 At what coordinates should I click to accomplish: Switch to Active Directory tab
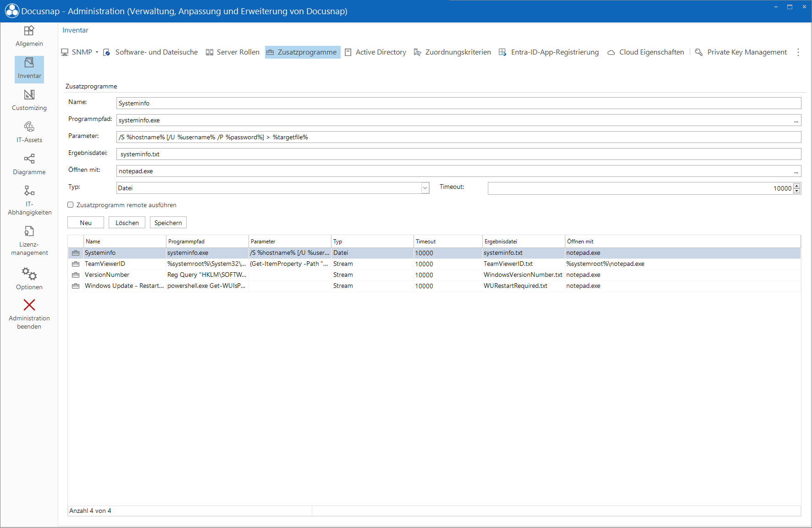point(376,52)
